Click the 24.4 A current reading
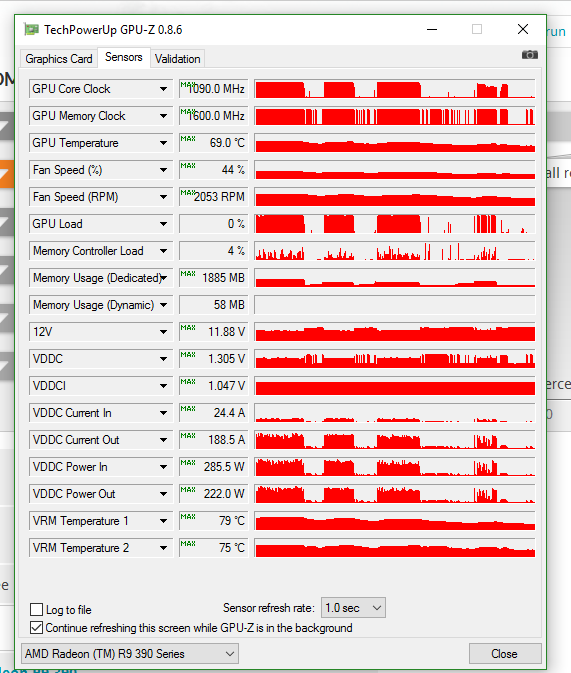Image resolution: width=571 pixels, height=673 pixels. click(213, 413)
